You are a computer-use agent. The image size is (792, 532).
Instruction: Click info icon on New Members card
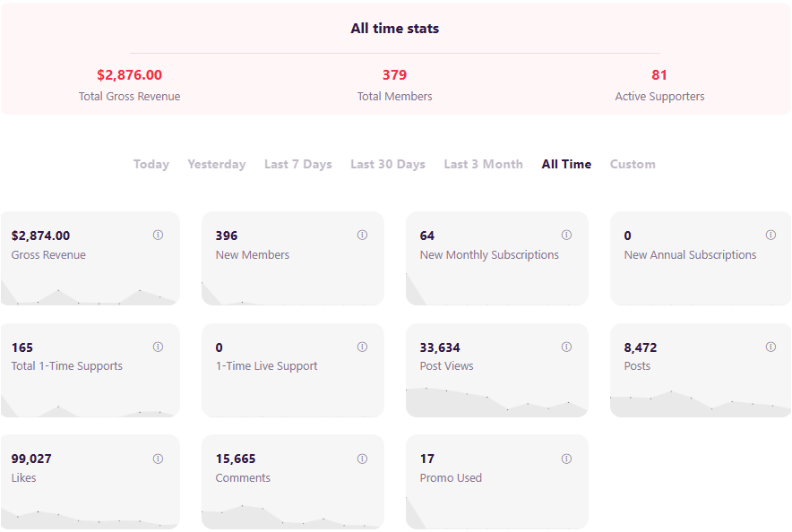tap(362, 235)
